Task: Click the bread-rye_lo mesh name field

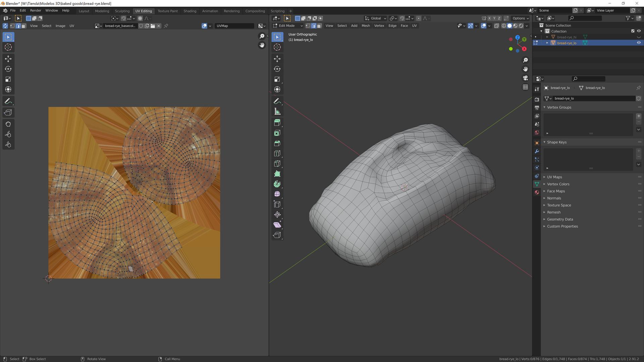Action: 594,99
